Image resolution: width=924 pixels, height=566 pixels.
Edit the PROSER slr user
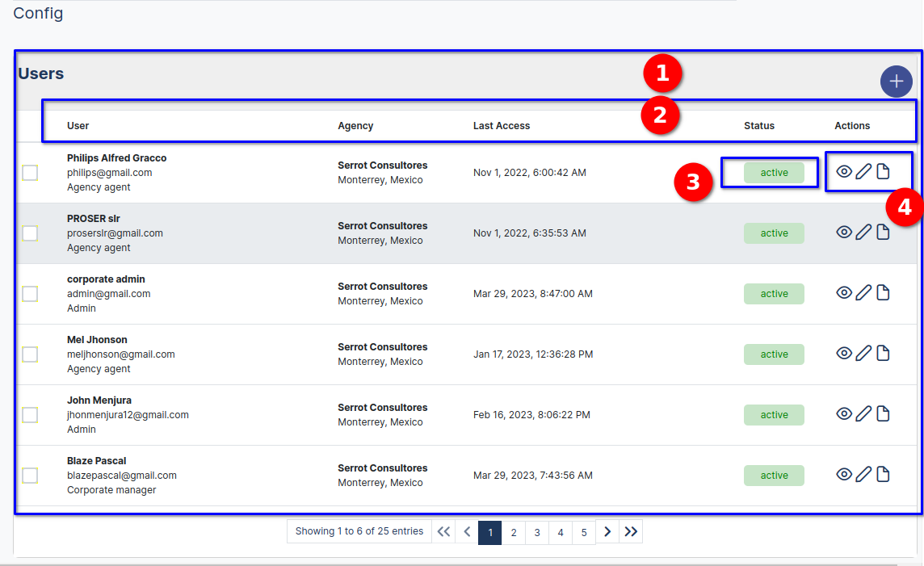863,232
